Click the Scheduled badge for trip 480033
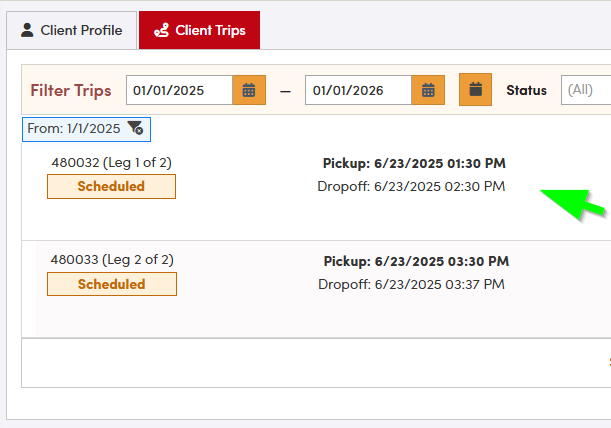Image resolution: width=611 pixels, height=428 pixels. (111, 284)
